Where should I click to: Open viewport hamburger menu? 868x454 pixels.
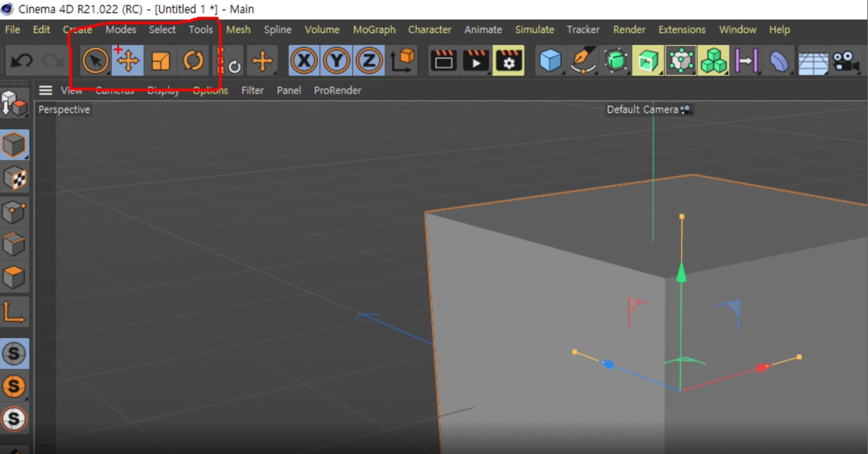tap(45, 91)
